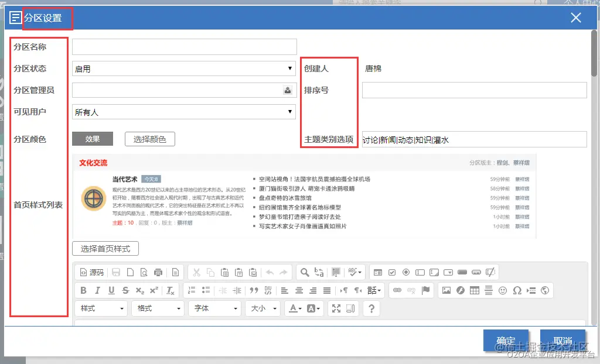This screenshot has height=364, width=600.
Task: Insert a table using the table icon
Action: pos(476,290)
